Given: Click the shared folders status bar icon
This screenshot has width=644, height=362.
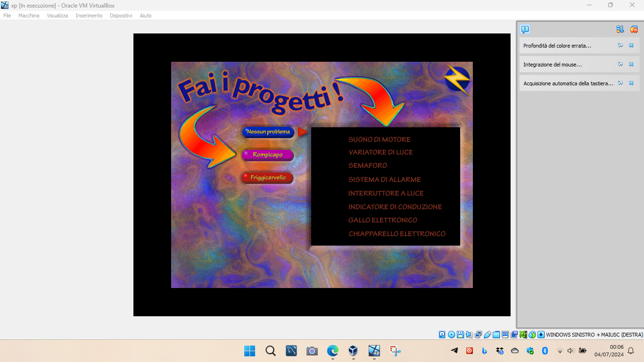Looking at the screenshot, I should pos(496,335).
